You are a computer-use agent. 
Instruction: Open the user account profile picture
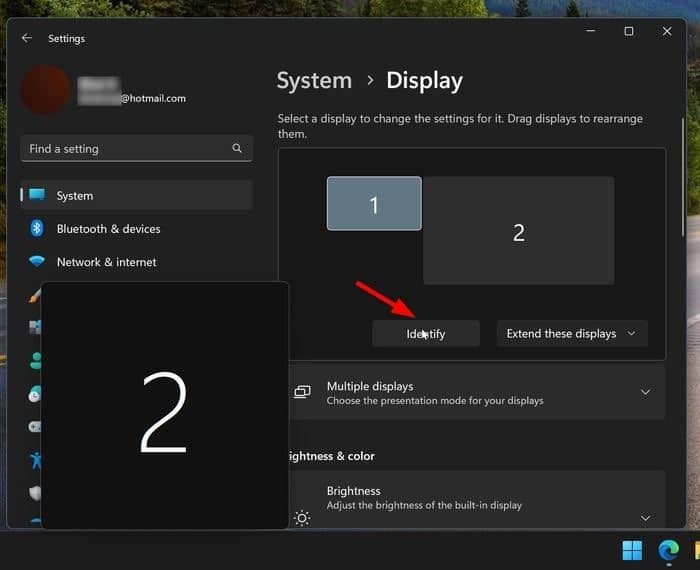[x=46, y=89]
